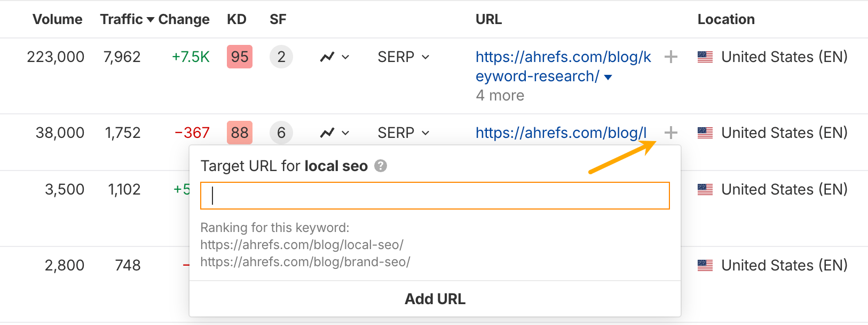Click the Change column header
This screenshot has width=868, height=325.
click(x=184, y=19)
